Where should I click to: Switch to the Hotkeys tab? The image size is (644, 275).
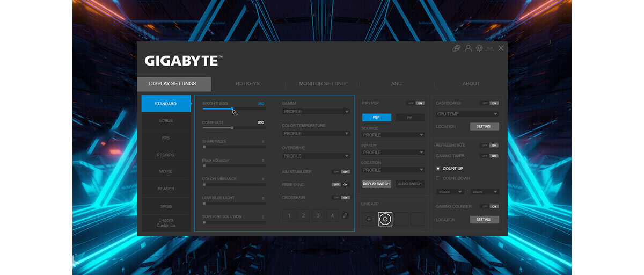[247, 84]
